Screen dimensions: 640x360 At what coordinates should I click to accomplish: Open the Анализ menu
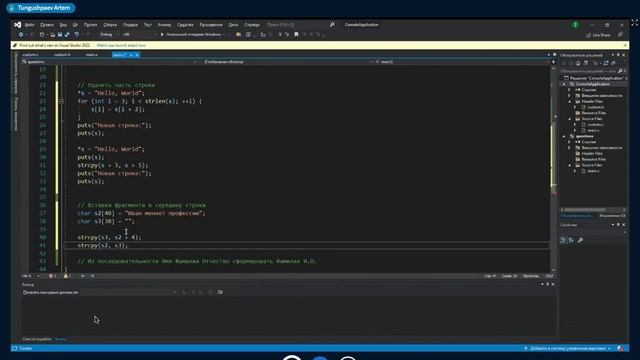[164, 25]
